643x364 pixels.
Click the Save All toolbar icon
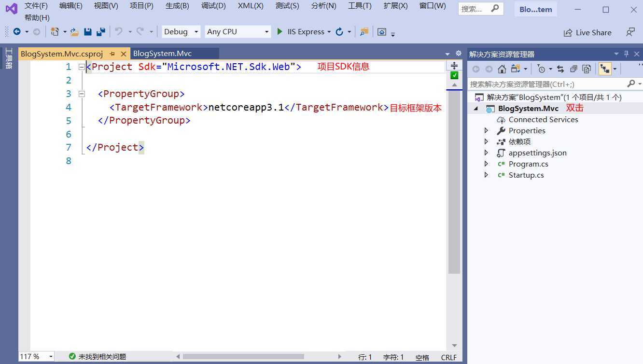(x=100, y=32)
